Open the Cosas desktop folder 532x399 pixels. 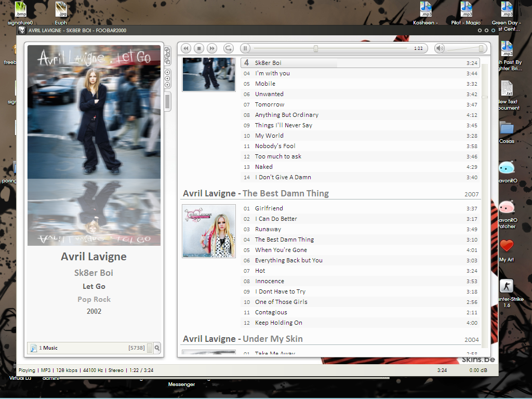click(x=507, y=132)
